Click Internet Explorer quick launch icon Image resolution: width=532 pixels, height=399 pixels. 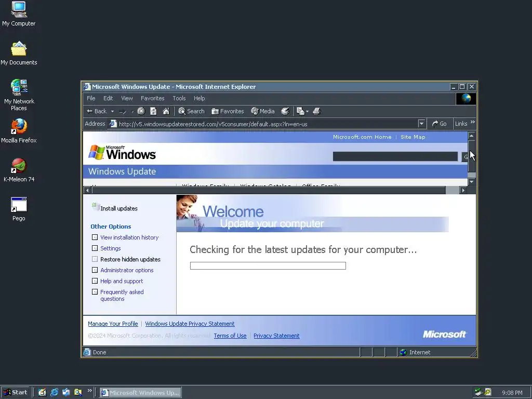tap(54, 392)
